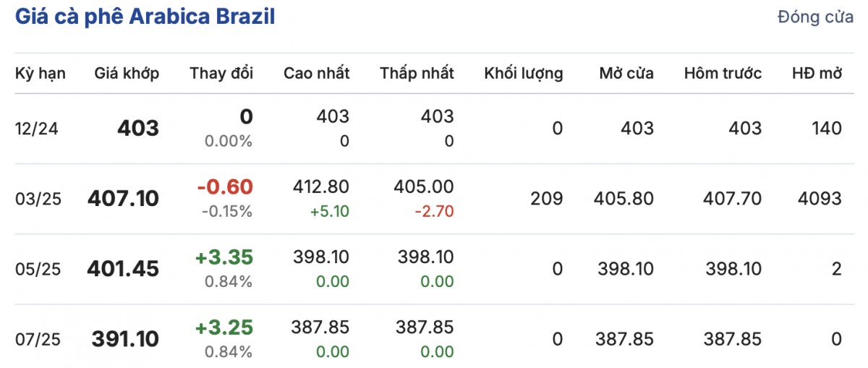
Task: Click the 'Cao nhất' column header
Action: pyautogui.click(x=316, y=73)
